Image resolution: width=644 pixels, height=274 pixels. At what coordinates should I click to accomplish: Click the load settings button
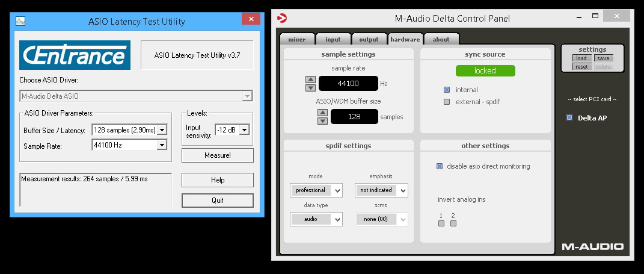point(581,58)
